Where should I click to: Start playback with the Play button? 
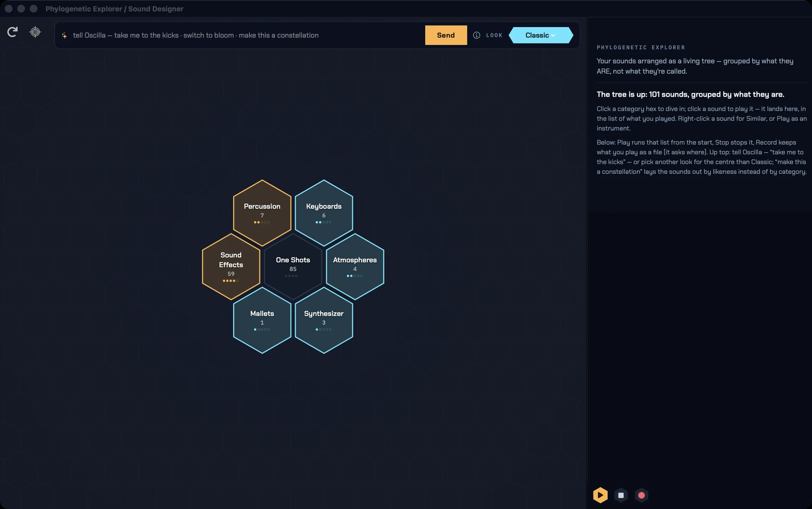tap(600, 495)
